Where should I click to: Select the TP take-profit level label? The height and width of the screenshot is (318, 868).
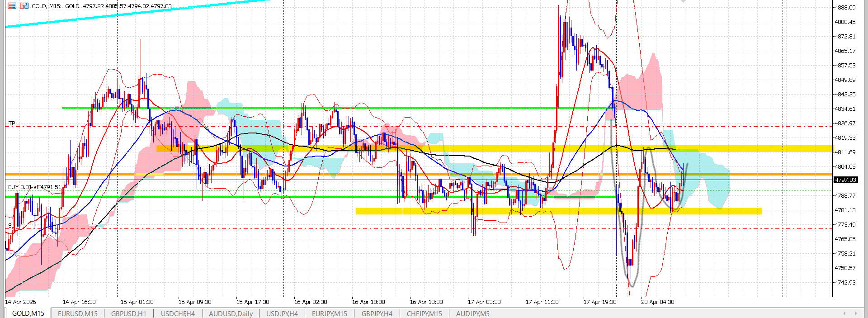(x=12, y=123)
